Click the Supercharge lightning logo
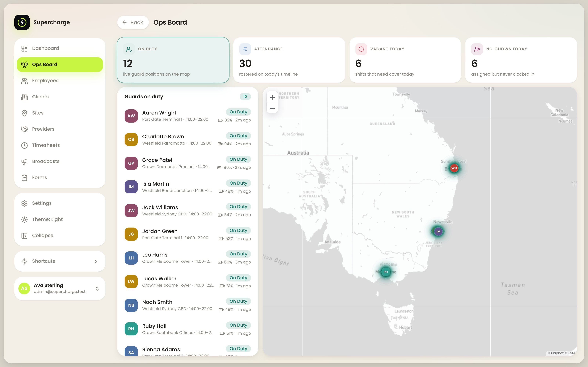The height and width of the screenshot is (367, 588). pyautogui.click(x=22, y=22)
